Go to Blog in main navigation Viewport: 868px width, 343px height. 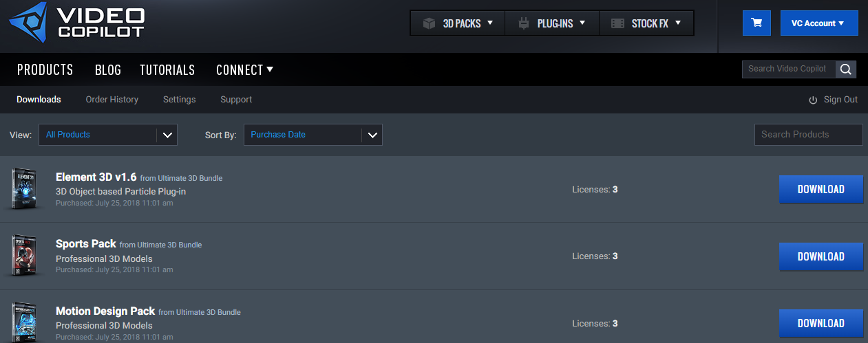(x=108, y=70)
